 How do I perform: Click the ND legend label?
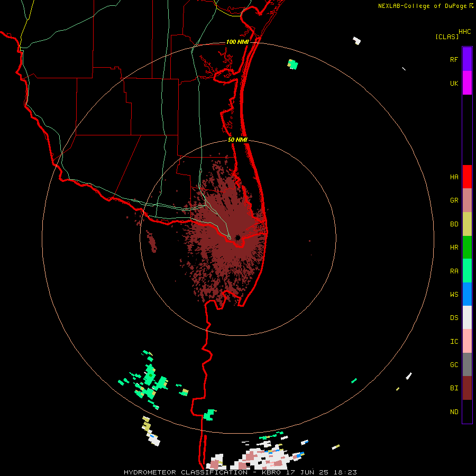click(454, 412)
